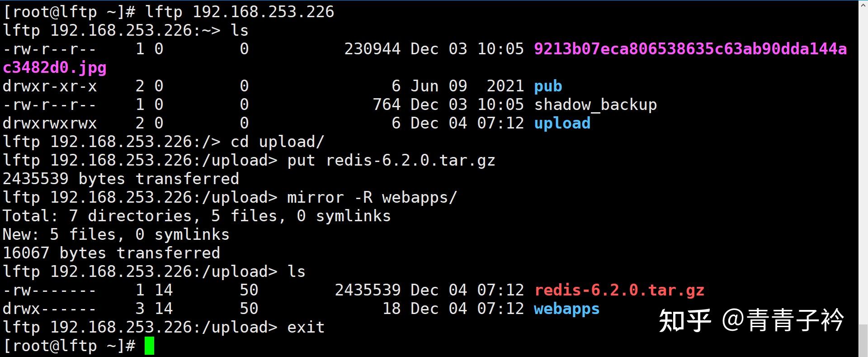Click the 'shadow_backup' file name
Image resolution: width=868 pixels, height=357 pixels.
[595, 105]
